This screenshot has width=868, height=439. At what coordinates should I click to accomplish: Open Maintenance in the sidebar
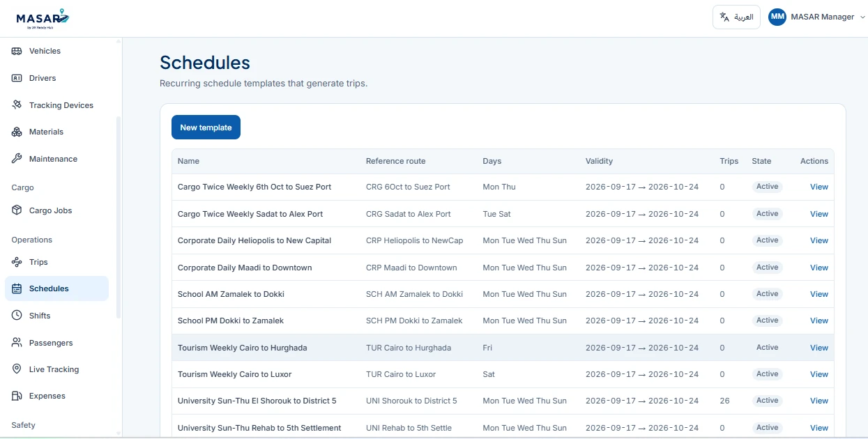pos(56,159)
